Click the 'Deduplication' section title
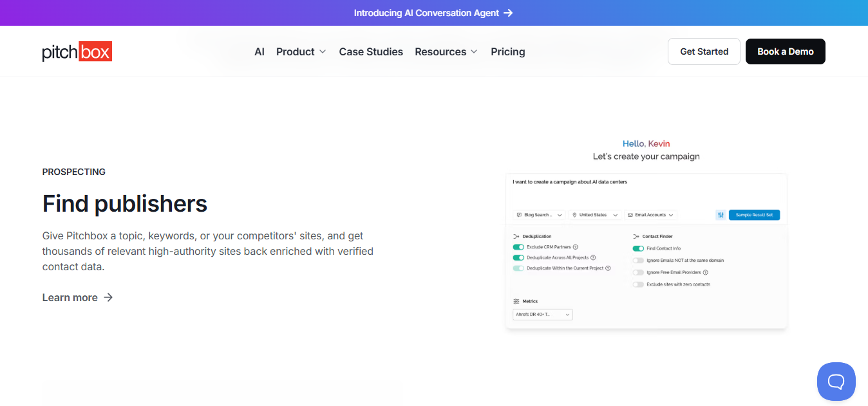Viewport: 868px width, 406px height. (x=537, y=237)
